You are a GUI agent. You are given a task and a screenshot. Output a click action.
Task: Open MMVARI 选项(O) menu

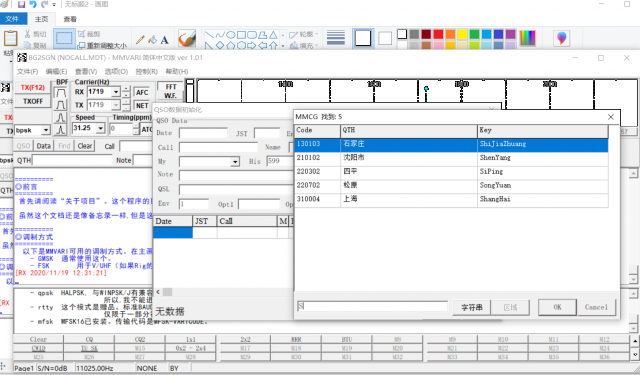[116, 71]
